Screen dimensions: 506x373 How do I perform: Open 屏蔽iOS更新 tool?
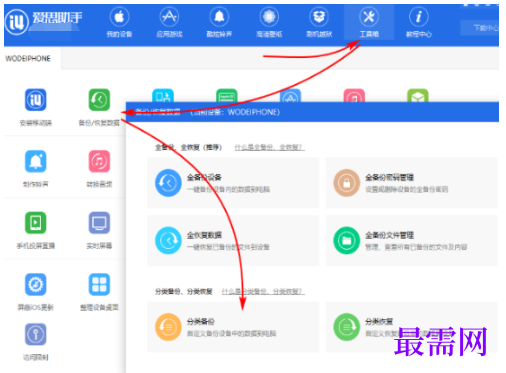(36, 292)
